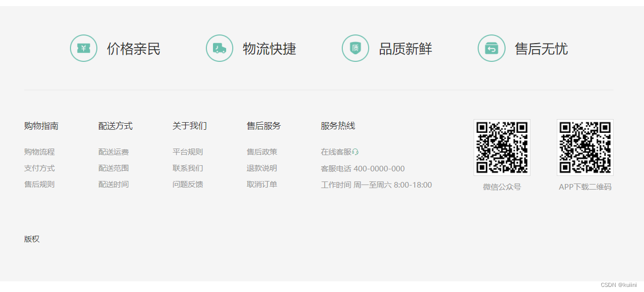
Task: Click the 客服电话 400-0000-000 text
Action: (363, 169)
